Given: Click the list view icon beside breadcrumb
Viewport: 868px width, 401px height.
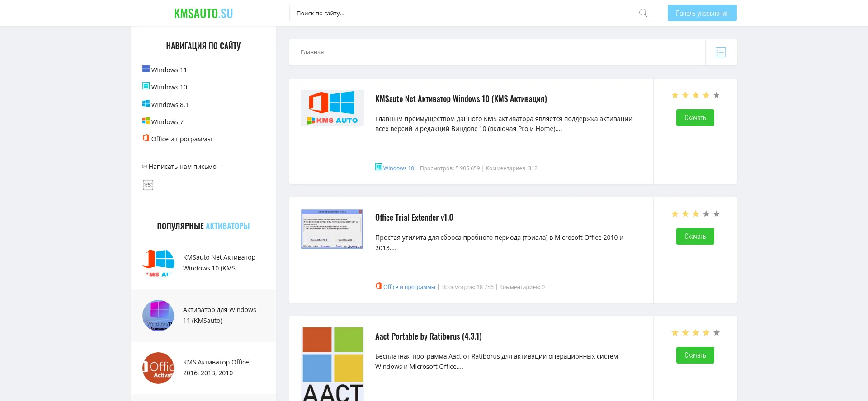Looking at the screenshot, I should point(721,52).
